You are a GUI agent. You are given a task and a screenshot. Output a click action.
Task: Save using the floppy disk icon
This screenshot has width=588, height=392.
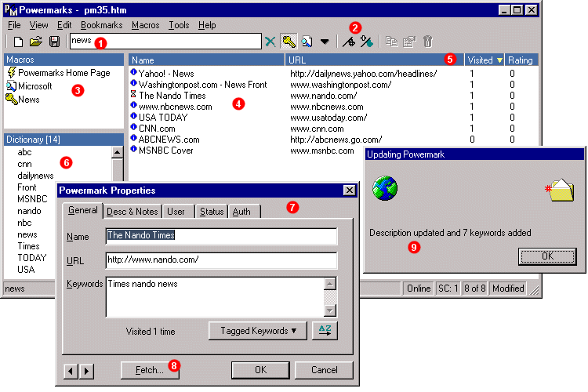(54, 42)
